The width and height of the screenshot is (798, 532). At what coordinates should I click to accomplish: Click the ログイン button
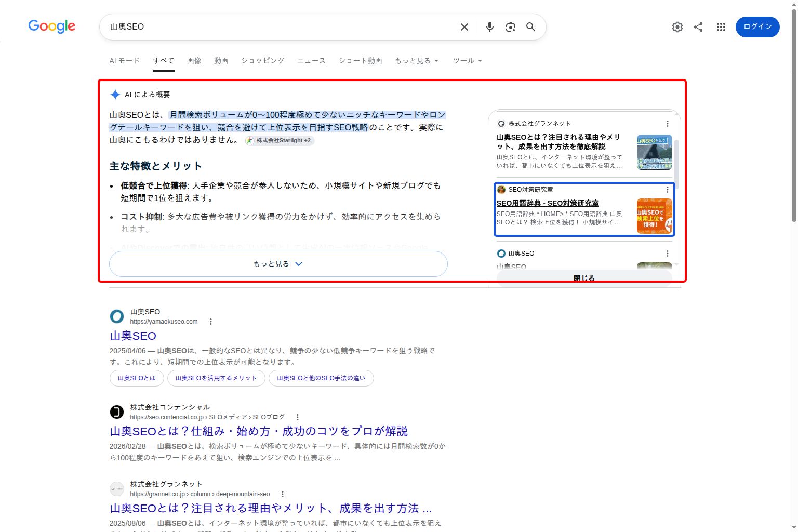pos(757,27)
